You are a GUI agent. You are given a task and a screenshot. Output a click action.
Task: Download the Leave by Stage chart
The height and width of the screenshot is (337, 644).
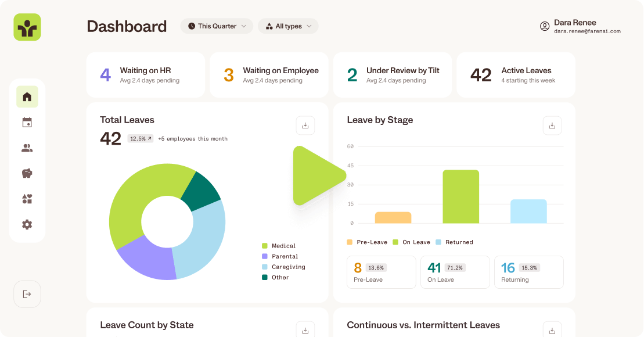(552, 125)
